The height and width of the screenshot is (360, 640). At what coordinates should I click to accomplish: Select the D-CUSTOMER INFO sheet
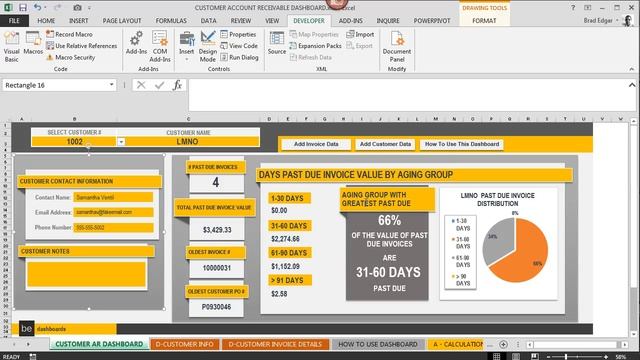pos(184,344)
